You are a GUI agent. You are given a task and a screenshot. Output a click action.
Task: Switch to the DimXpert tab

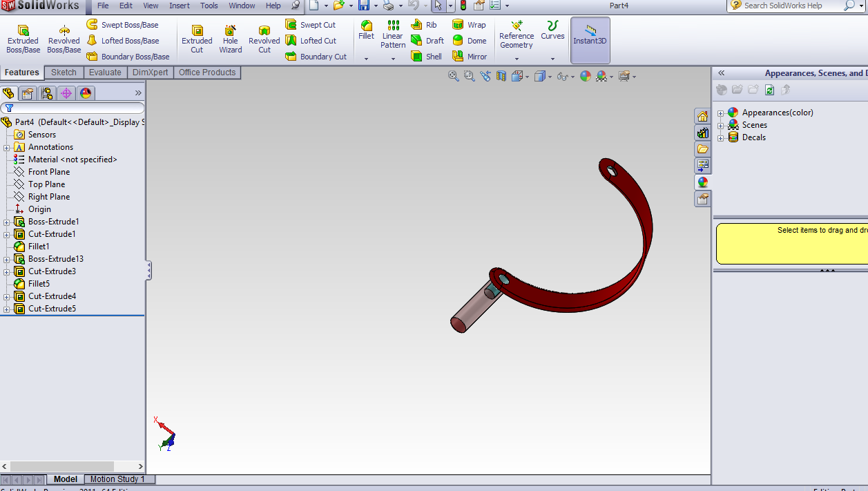150,73
